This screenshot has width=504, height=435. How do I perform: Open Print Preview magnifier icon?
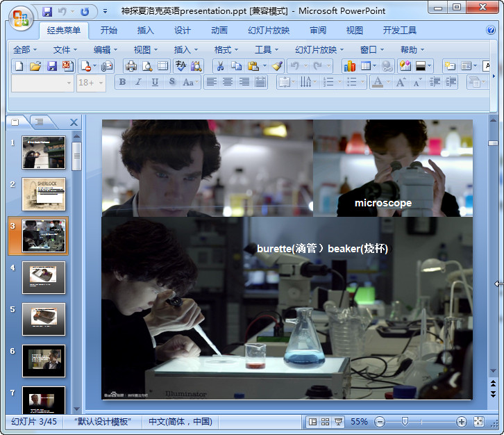pyautogui.click(x=147, y=66)
